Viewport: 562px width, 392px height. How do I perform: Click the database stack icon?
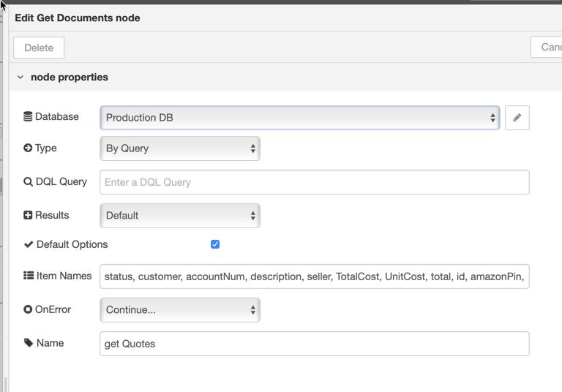pyautogui.click(x=28, y=116)
